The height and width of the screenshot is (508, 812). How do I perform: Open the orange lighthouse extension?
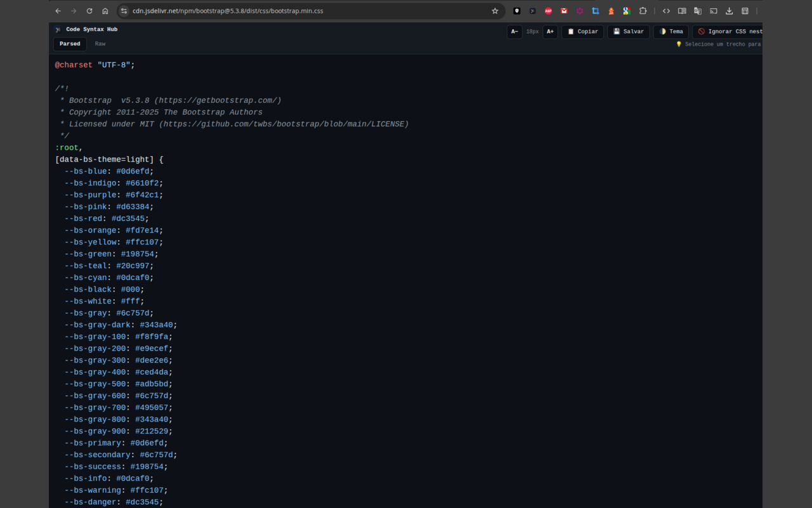pos(611,11)
